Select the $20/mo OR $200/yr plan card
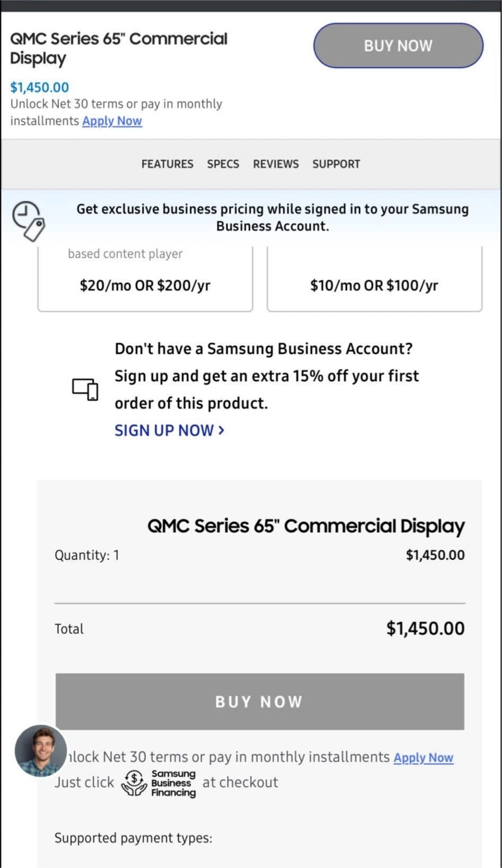Image resolution: width=502 pixels, height=868 pixels. point(145,285)
